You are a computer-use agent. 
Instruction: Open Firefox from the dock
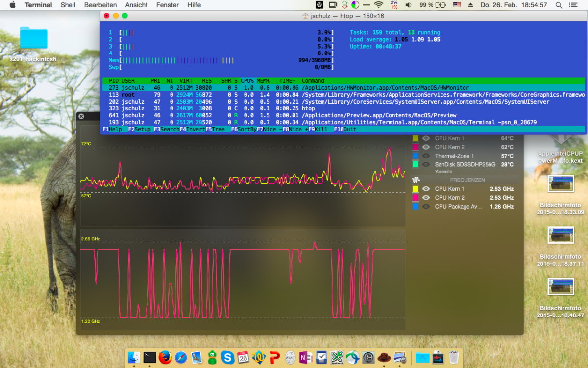(165, 357)
